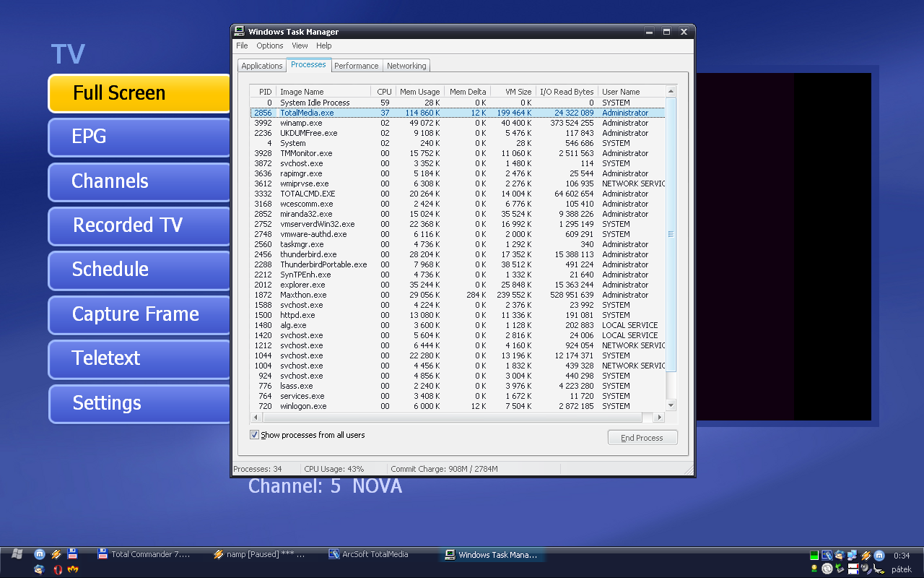Click the Thunderbird icon in system tray
This screenshot has height=578, width=924.
[x=840, y=556]
